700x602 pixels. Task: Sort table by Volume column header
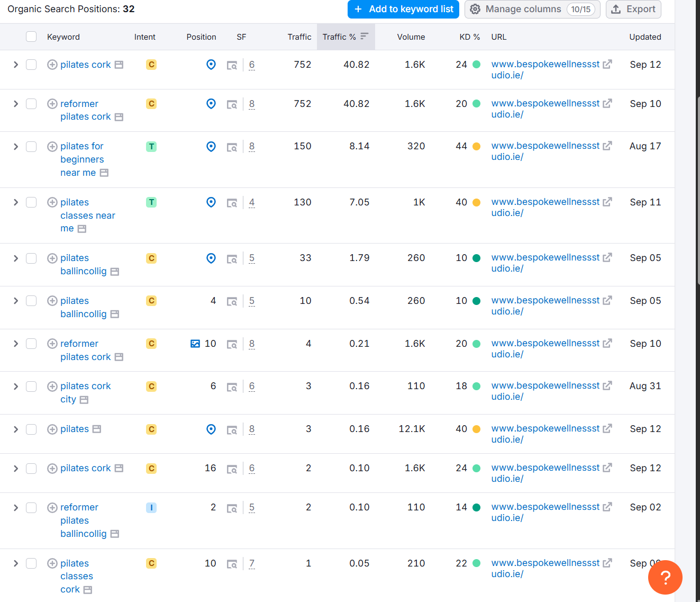click(x=411, y=37)
